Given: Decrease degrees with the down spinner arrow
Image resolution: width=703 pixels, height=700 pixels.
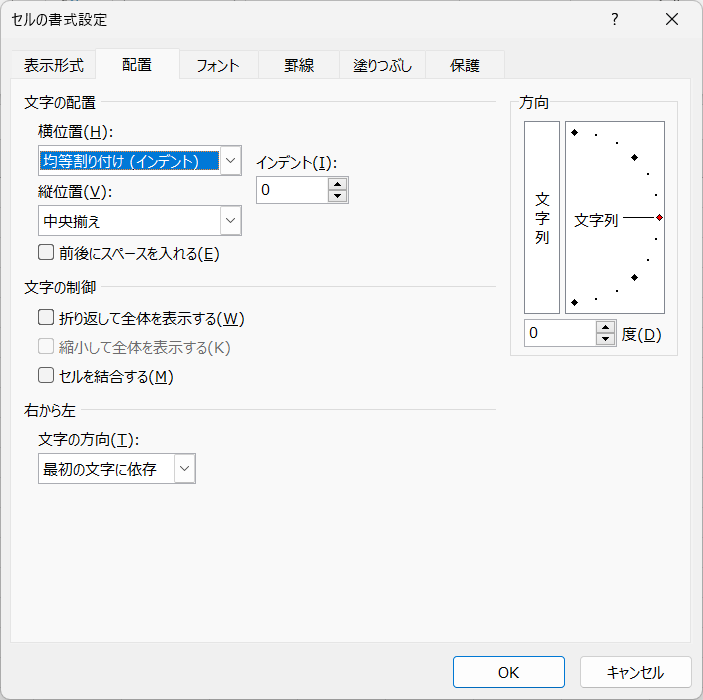Looking at the screenshot, I should 606,339.
